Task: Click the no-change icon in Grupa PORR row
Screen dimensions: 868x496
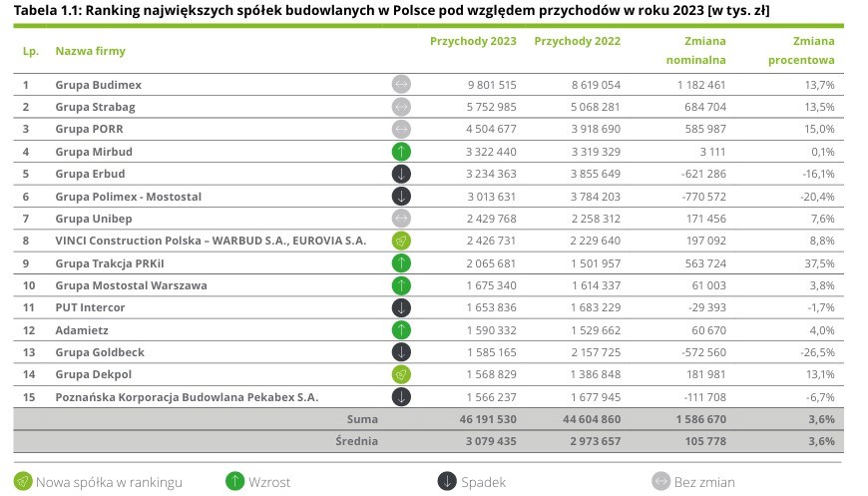Action: 401,129
